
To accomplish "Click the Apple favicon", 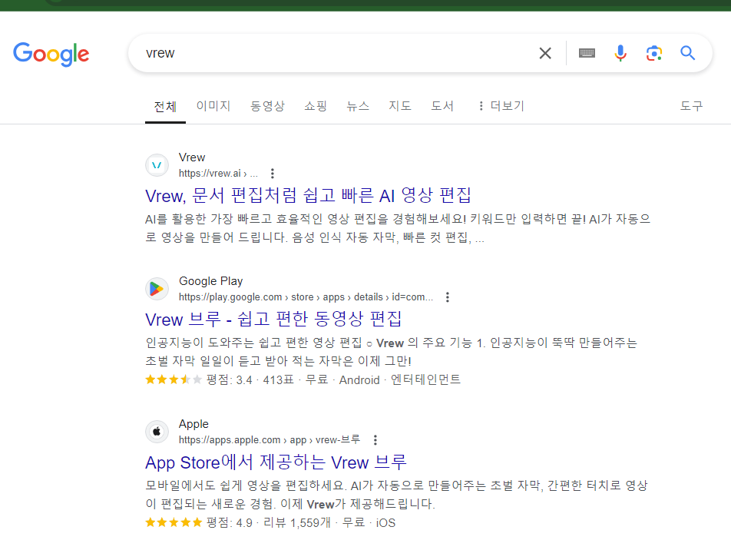I will coord(157,432).
